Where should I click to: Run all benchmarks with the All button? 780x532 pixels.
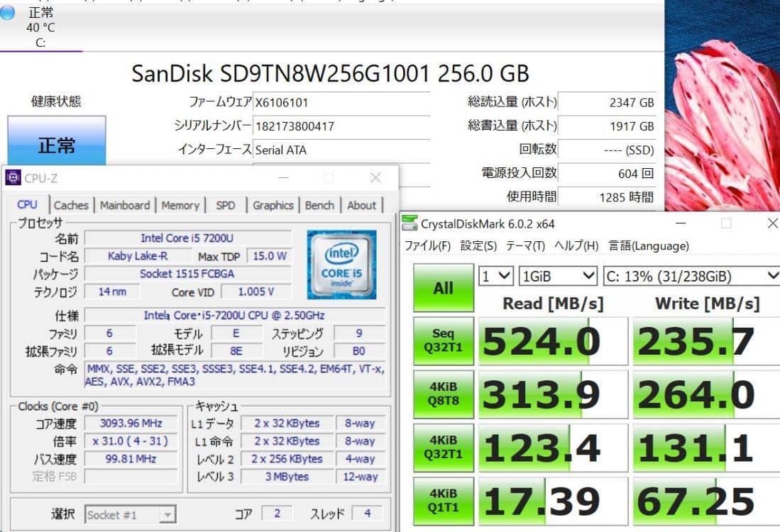click(x=443, y=287)
